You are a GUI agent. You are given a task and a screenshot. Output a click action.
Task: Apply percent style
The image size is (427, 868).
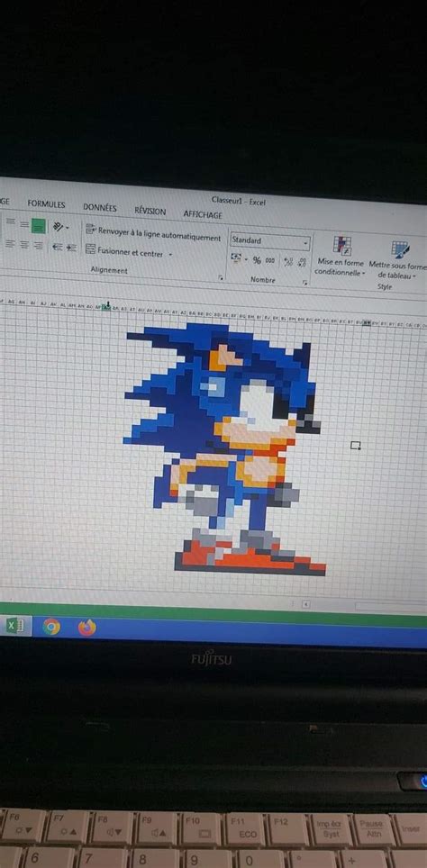point(257,260)
